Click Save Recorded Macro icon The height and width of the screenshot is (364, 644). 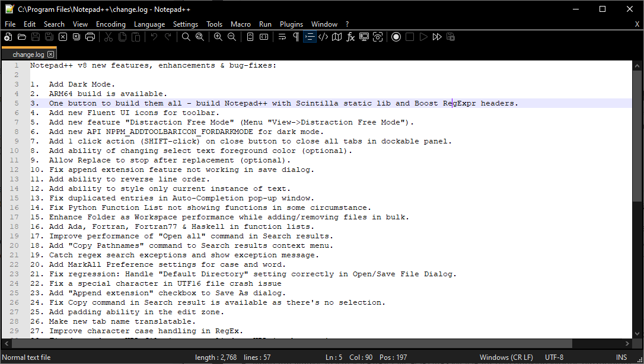pos(451,37)
